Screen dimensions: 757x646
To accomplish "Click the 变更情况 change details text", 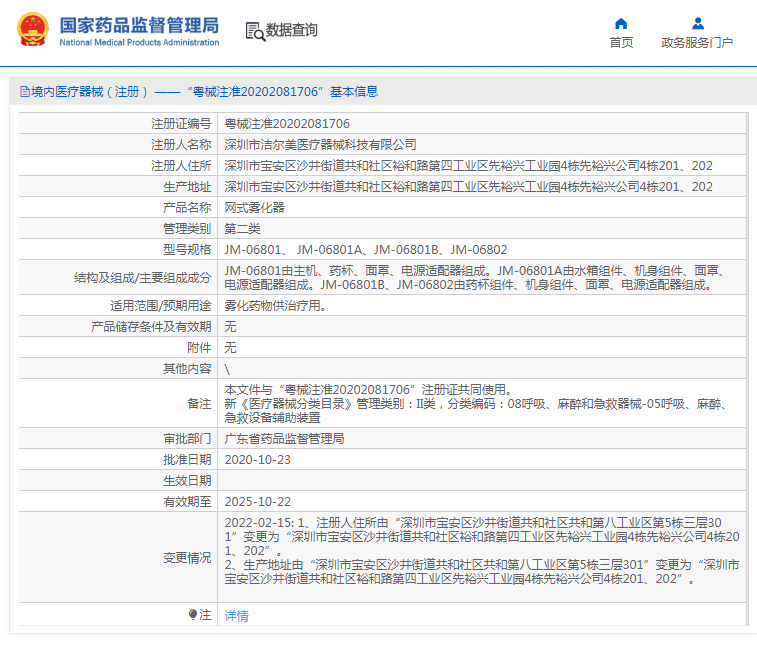I will (x=482, y=551).
